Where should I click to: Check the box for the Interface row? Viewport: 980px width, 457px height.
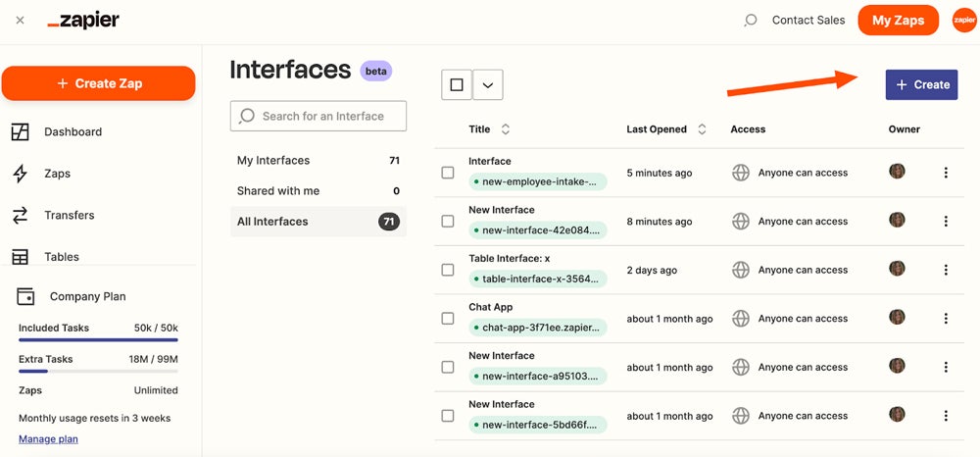[448, 173]
